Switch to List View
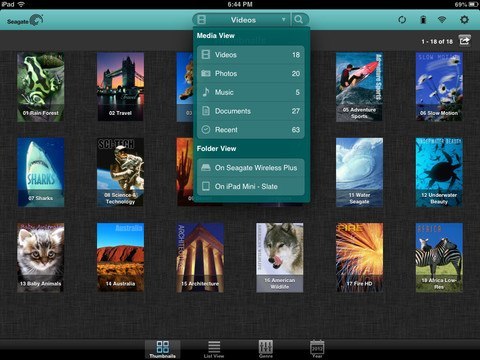 click(x=214, y=349)
